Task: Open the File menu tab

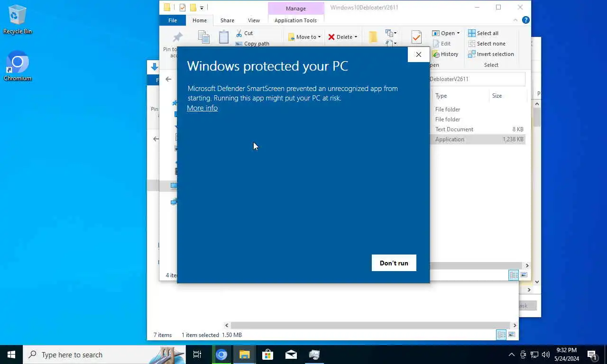Action: (x=173, y=20)
